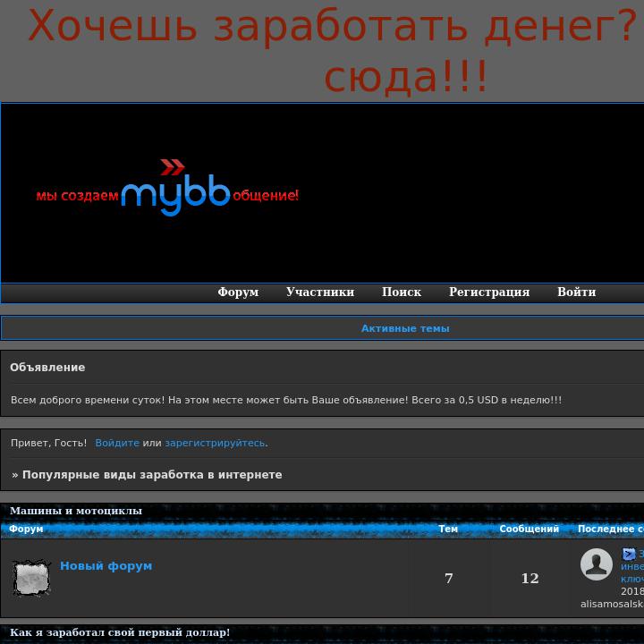Click Войти in navigation bar
The width and height of the screenshot is (644, 644).
pyautogui.click(x=577, y=292)
